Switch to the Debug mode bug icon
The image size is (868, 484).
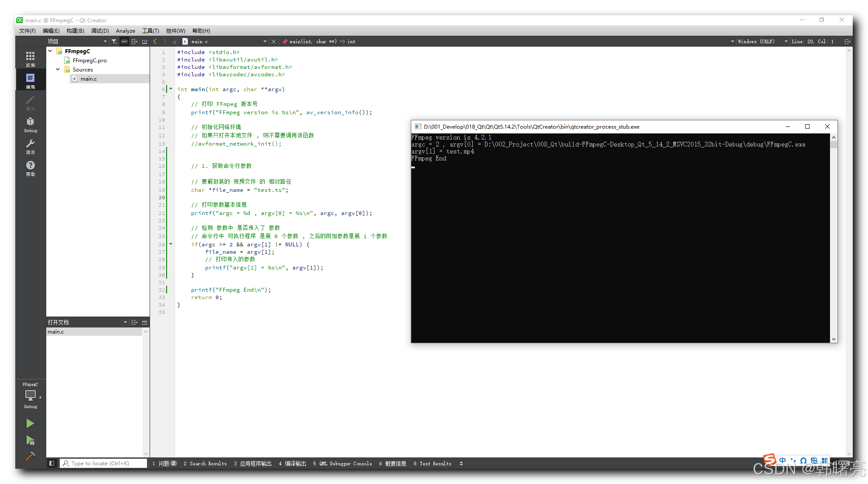coord(30,124)
